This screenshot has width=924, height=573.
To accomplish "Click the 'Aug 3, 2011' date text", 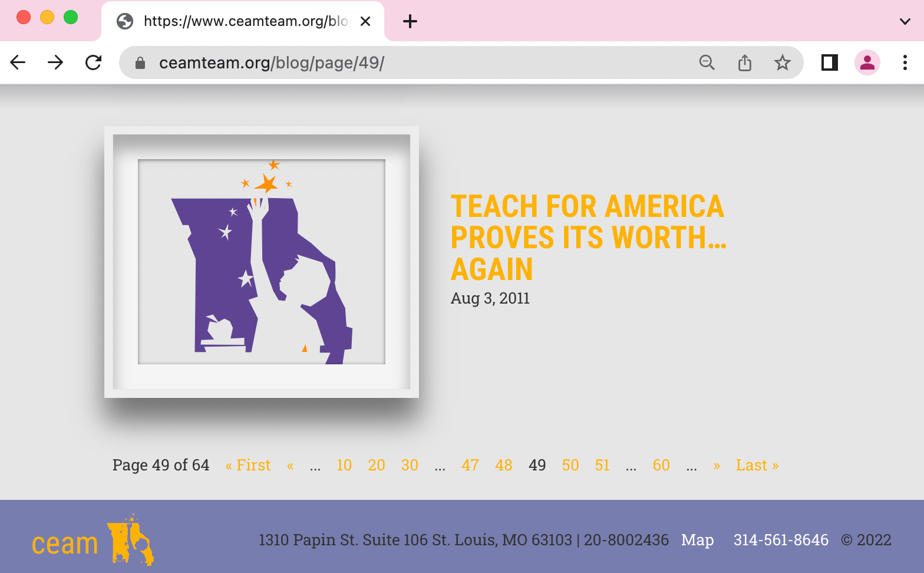I will click(490, 298).
